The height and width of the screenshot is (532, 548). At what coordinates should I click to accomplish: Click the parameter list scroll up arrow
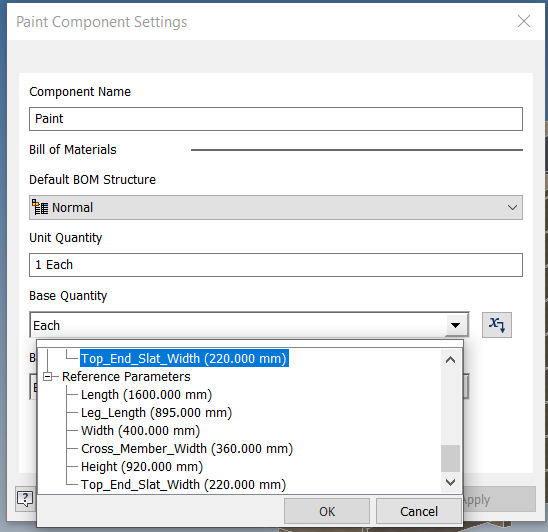pos(450,359)
